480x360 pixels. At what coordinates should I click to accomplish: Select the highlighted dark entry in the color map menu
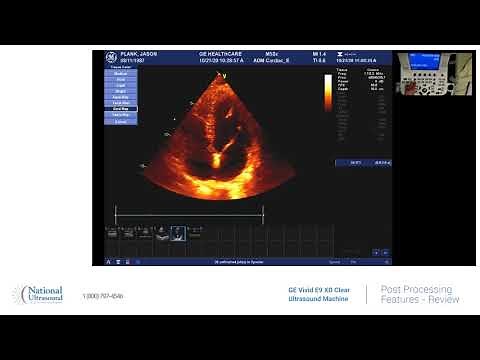(121, 109)
